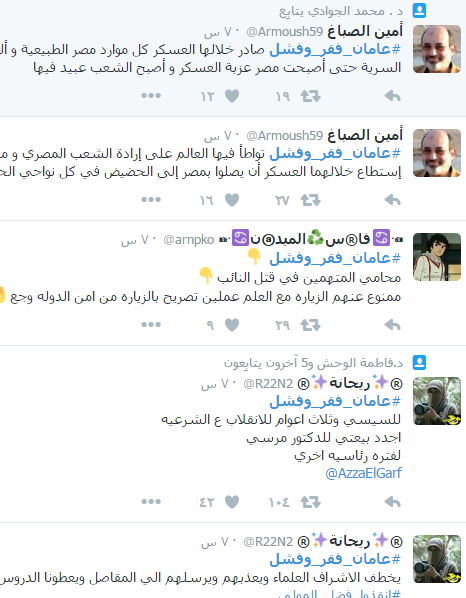Image resolution: width=466 pixels, height=598 pixels.
Task: Retweet the tweet with ١٩ retweets
Action: tap(310, 96)
